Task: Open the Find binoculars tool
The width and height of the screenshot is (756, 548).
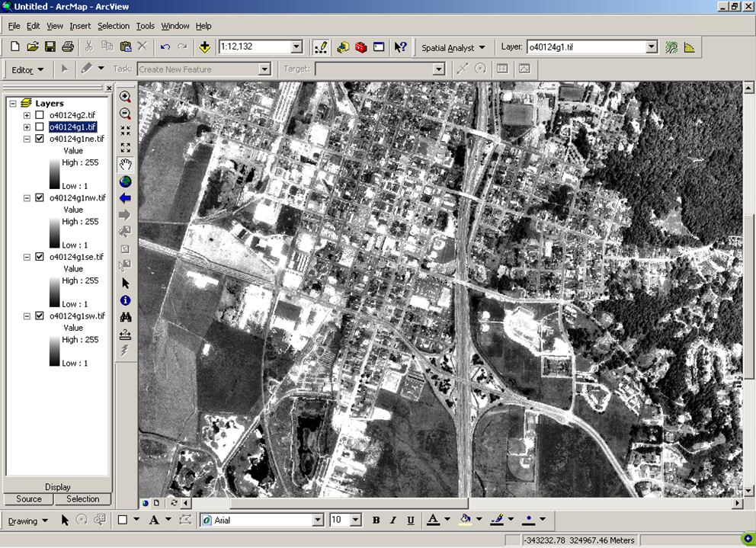Action: pyautogui.click(x=126, y=317)
